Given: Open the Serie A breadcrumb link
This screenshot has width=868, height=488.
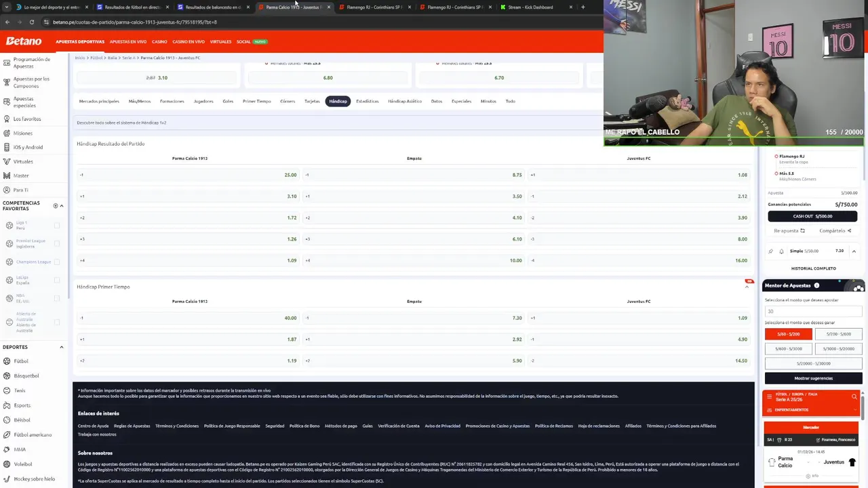Looking at the screenshot, I should pos(128,58).
